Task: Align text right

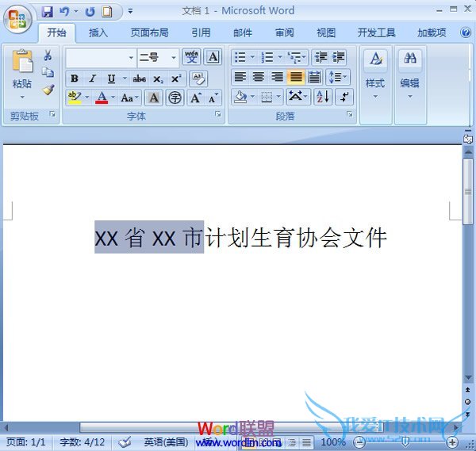Action: [277, 77]
